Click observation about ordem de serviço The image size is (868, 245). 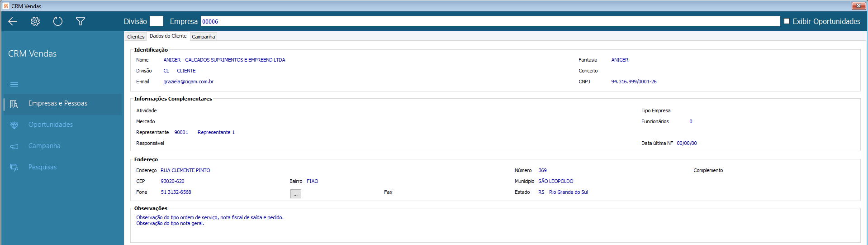pos(210,217)
